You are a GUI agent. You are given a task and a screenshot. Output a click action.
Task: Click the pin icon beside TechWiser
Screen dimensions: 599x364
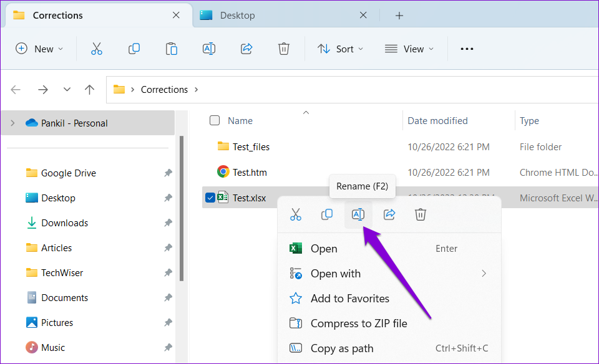[168, 273]
